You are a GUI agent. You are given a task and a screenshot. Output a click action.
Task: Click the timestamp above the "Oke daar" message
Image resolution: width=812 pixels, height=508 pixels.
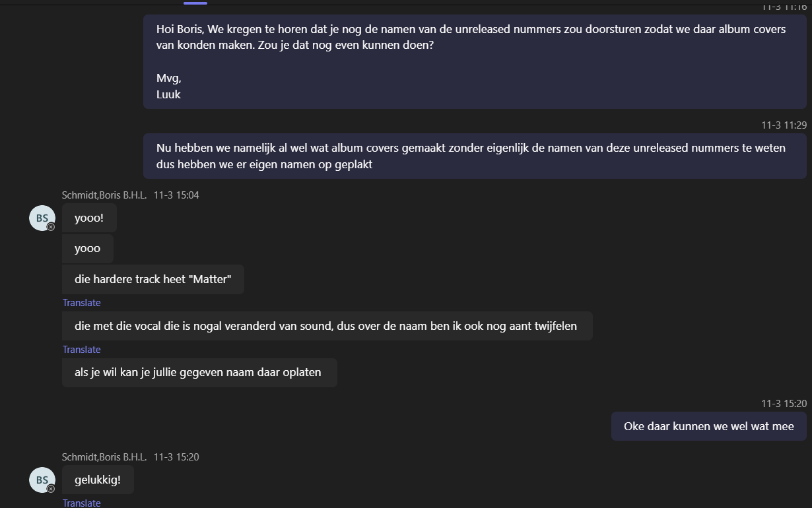point(784,404)
